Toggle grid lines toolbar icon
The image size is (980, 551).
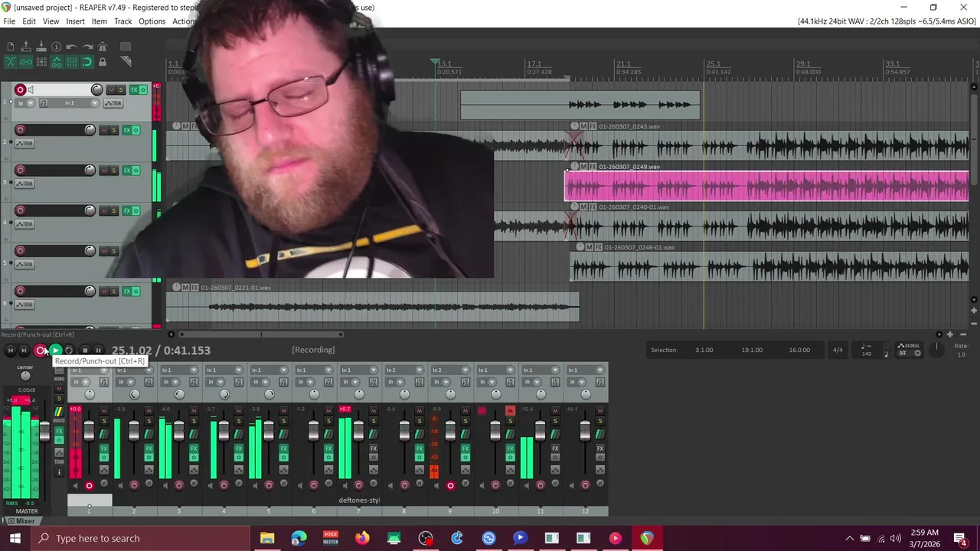72,62
